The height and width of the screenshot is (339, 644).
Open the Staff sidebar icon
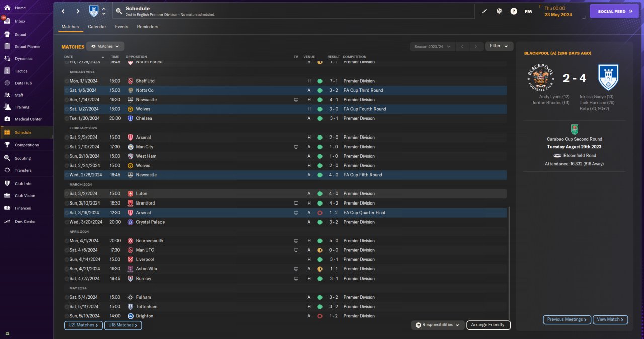click(x=7, y=95)
